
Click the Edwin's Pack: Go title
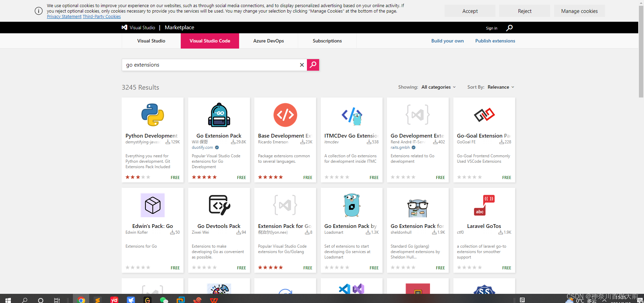click(x=153, y=226)
